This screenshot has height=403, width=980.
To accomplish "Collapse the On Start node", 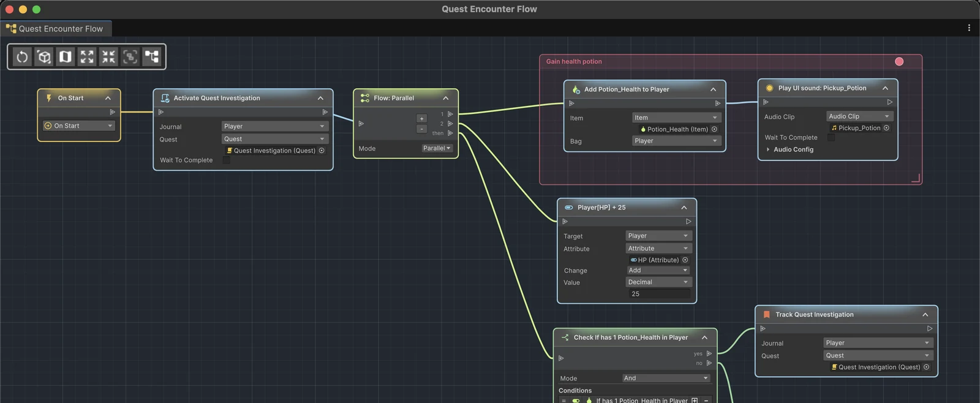I will tap(108, 98).
